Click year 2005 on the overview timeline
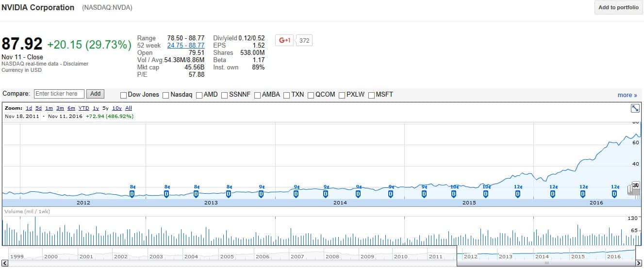The width and height of the screenshot is (644, 269). (227, 256)
